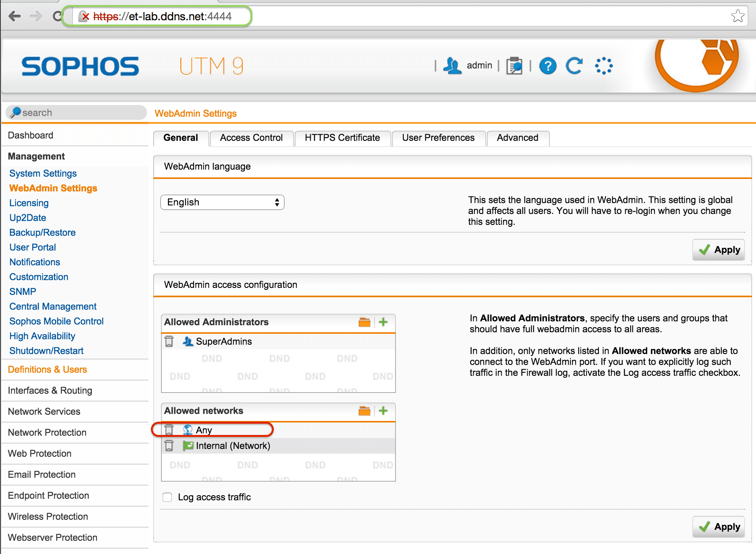Expand the Network Protection menu
The image size is (756, 554).
47,432
